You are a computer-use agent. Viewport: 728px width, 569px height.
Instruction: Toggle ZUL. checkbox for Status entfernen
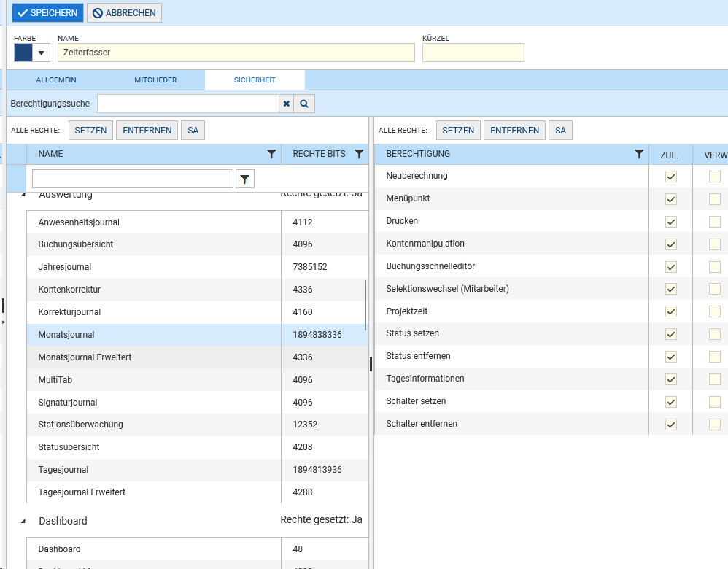tap(671, 357)
